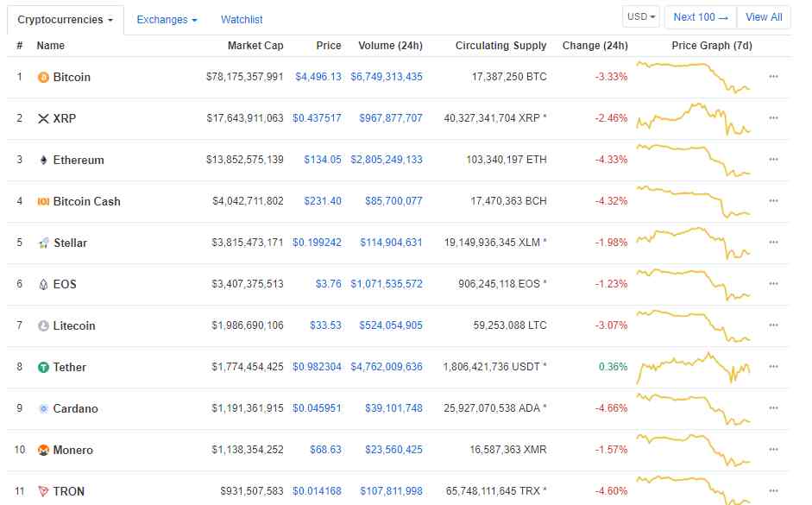Click the Bitcoin coin logo icon
This screenshot has height=505, width=812.
pos(43,78)
